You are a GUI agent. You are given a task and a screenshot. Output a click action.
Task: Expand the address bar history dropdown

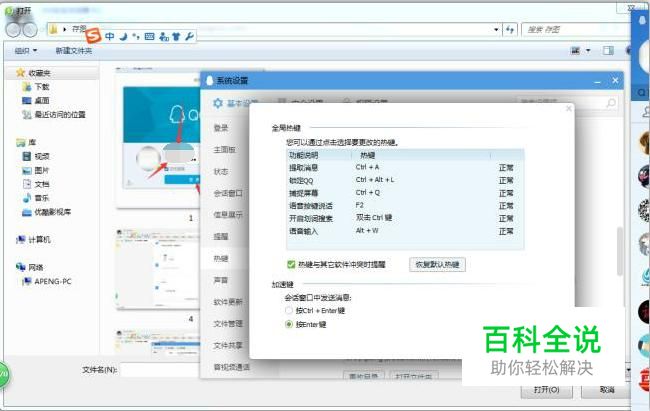tap(496, 29)
